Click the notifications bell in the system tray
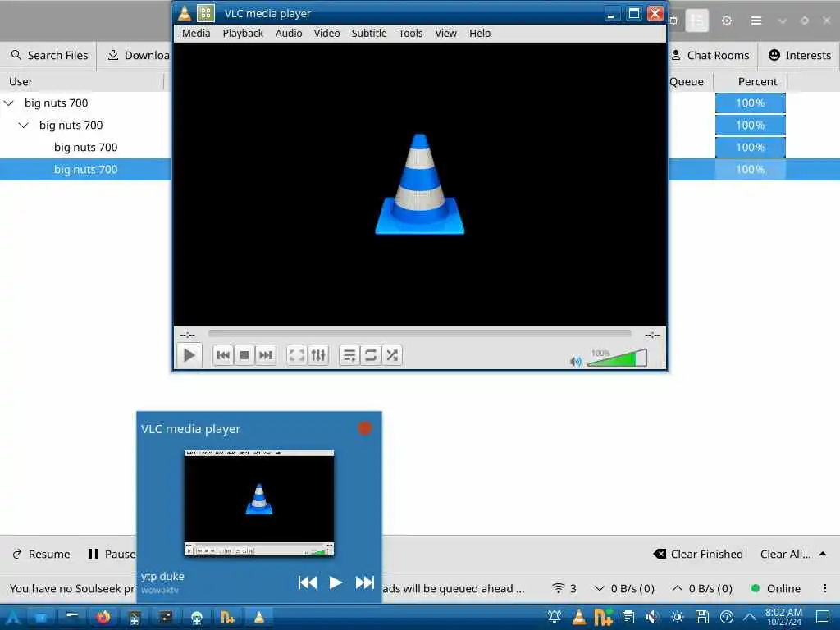Image resolution: width=840 pixels, height=630 pixels. 555,618
